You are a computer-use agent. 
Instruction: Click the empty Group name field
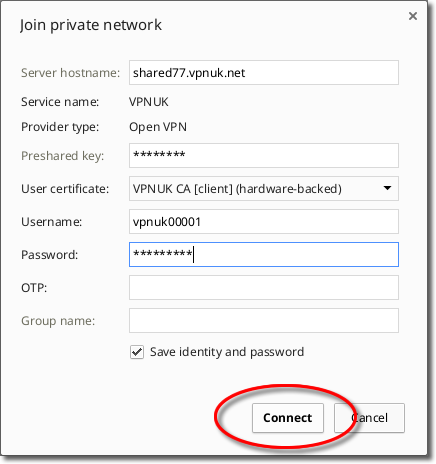[x=264, y=321]
